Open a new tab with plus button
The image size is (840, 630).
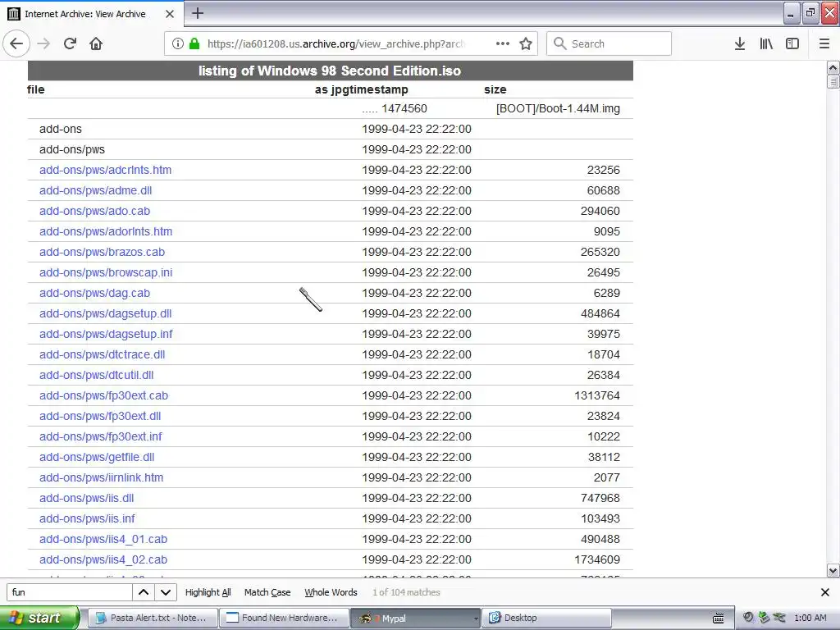[198, 13]
